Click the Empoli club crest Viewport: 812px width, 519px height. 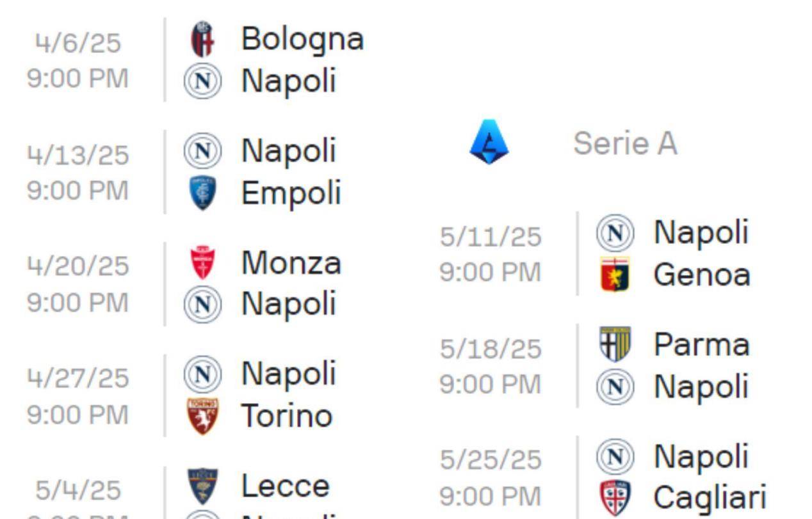coord(202,193)
